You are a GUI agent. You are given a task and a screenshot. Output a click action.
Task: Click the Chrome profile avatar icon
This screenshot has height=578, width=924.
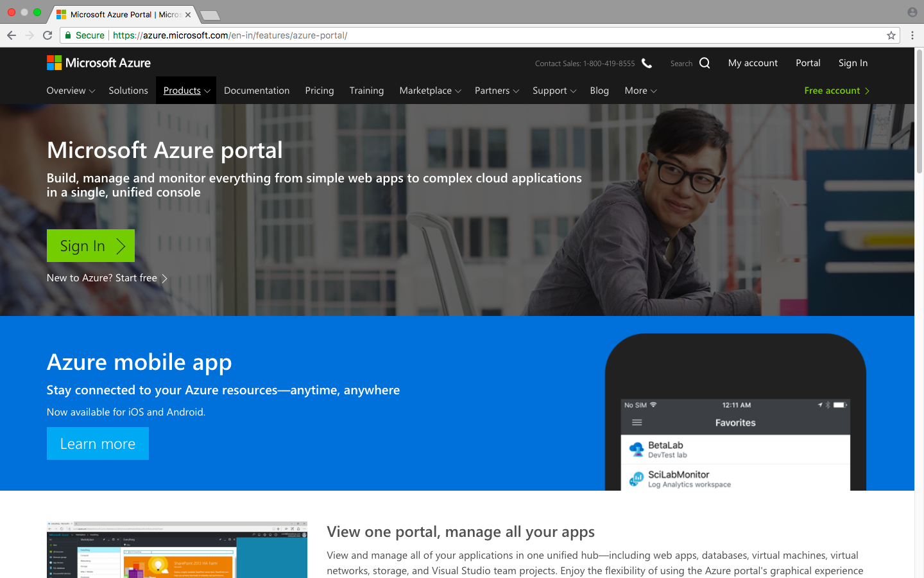tap(912, 12)
